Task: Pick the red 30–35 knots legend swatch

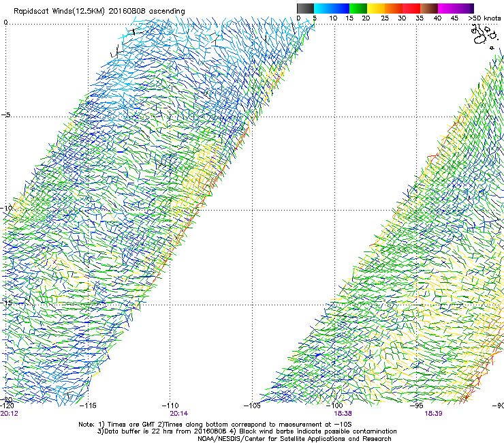Action: click(x=411, y=8)
